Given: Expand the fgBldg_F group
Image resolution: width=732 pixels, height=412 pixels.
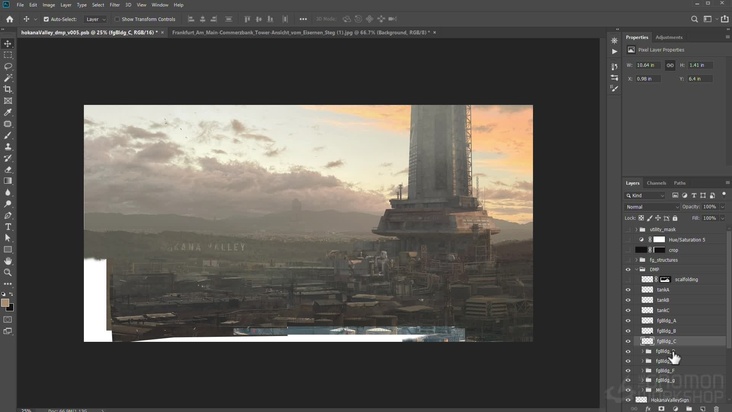Looking at the screenshot, I should [642, 370].
